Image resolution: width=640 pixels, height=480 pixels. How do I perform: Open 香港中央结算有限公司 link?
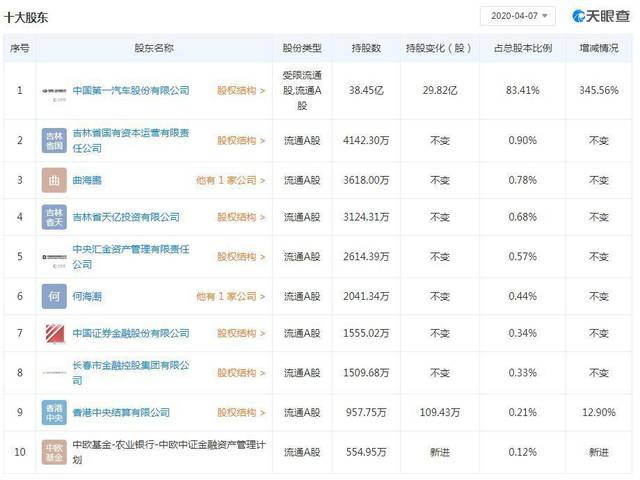(121, 412)
